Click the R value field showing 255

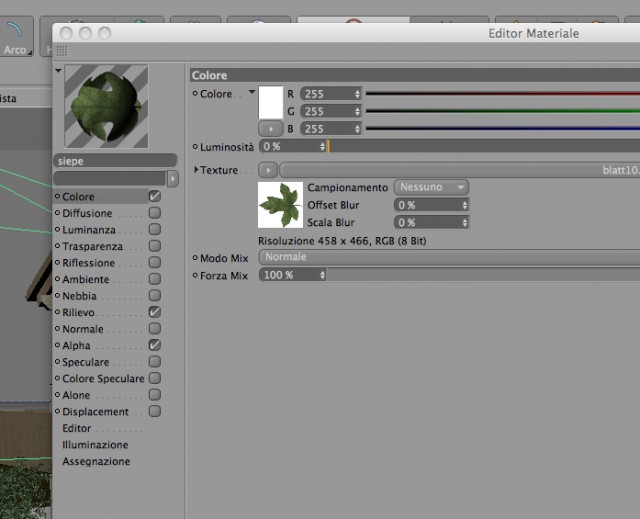click(x=327, y=94)
